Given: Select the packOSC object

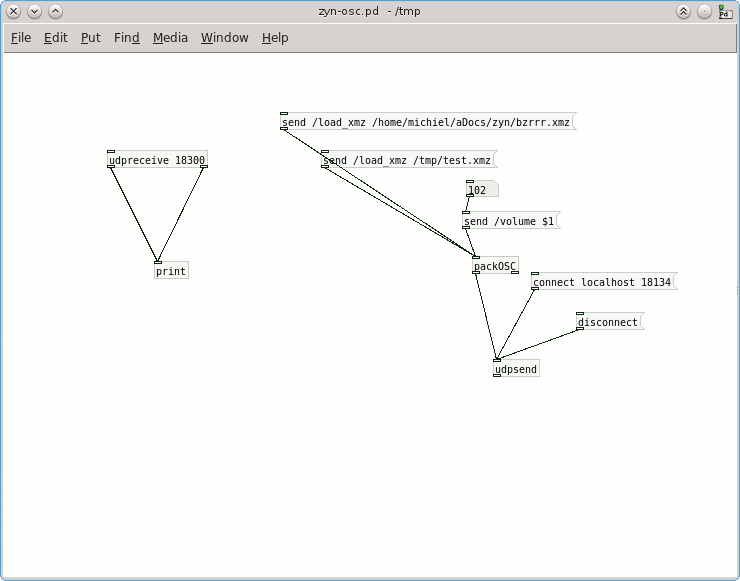Looking at the screenshot, I should (495, 266).
